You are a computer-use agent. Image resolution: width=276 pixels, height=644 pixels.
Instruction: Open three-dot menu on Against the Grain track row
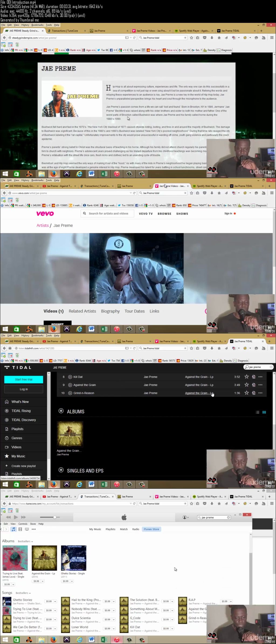pyautogui.click(x=260, y=385)
